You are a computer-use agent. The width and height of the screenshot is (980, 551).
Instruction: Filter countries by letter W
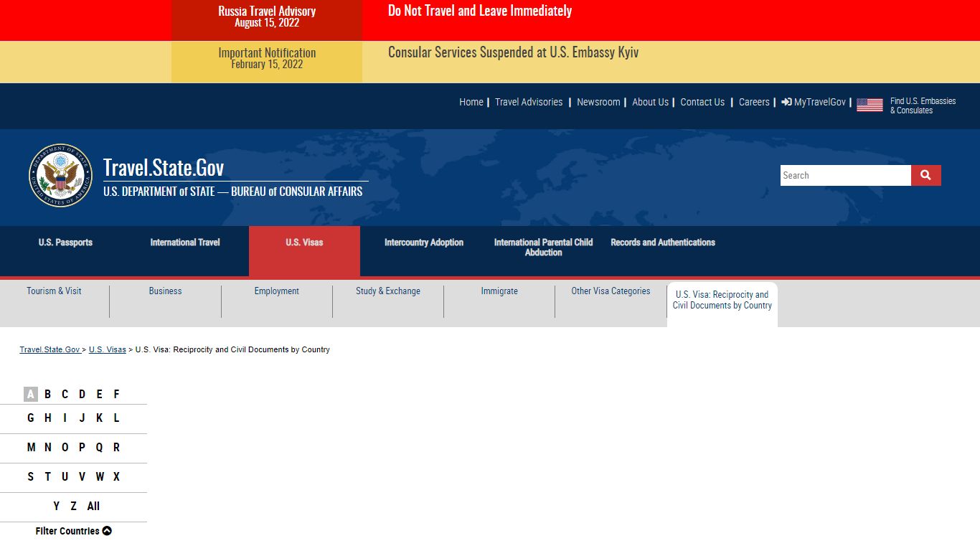coord(100,476)
